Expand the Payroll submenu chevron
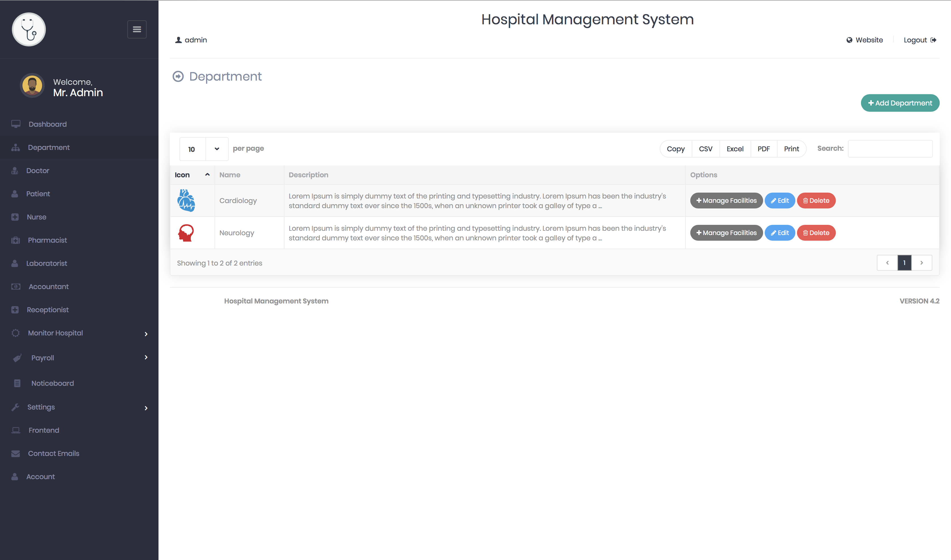This screenshot has width=951, height=560. (x=146, y=357)
